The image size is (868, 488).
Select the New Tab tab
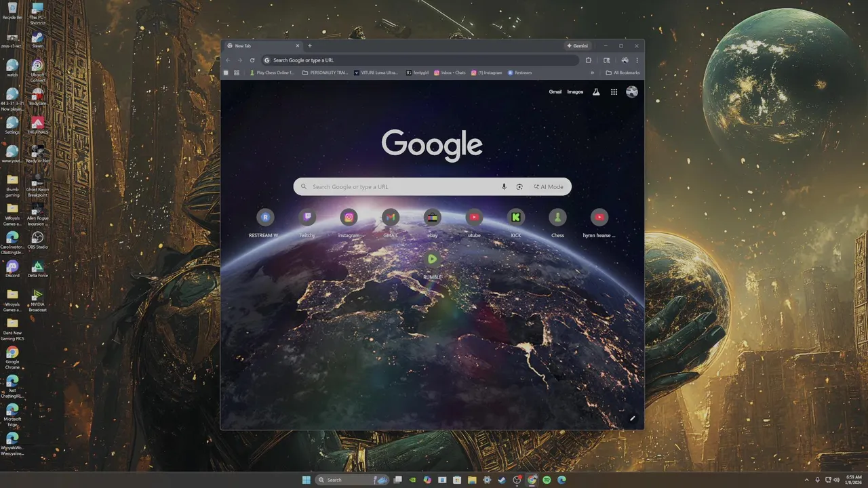tap(264, 45)
